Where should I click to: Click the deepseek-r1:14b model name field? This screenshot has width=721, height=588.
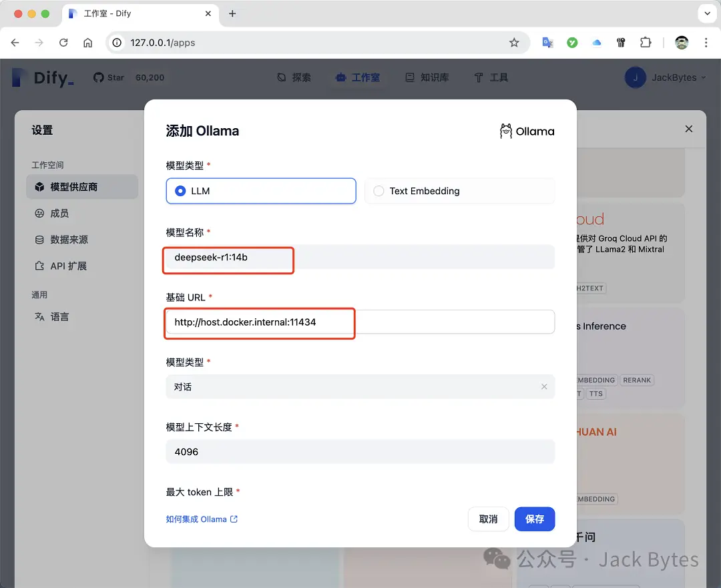[228, 257]
